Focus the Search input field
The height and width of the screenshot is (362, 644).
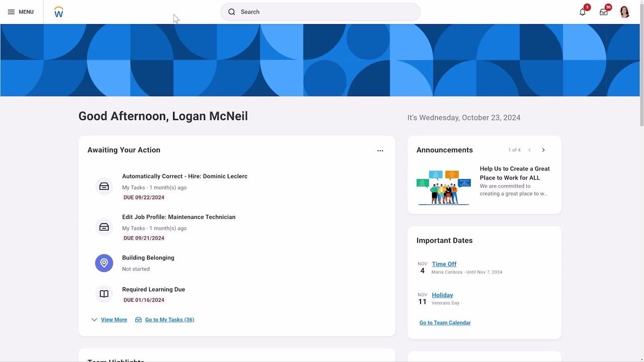coord(320,12)
